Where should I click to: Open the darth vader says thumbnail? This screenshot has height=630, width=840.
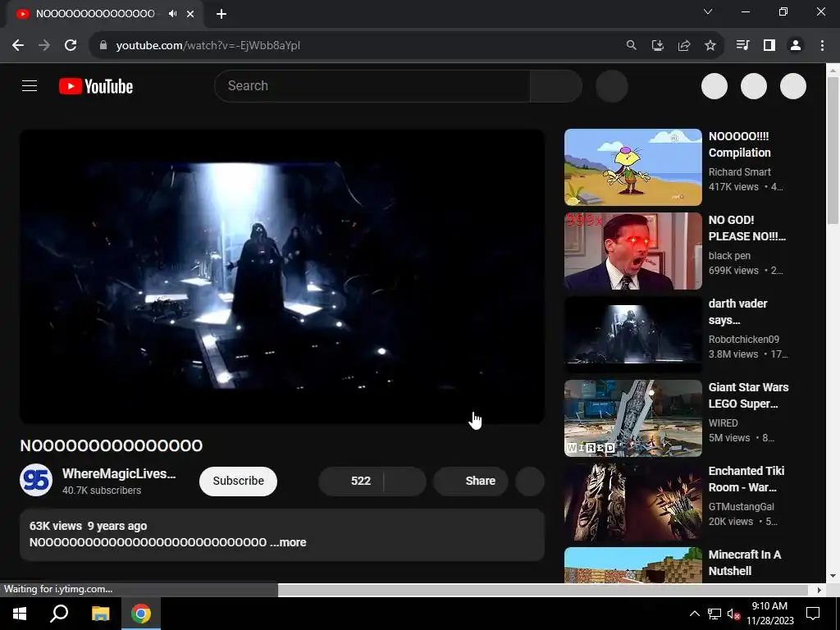point(632,335)
